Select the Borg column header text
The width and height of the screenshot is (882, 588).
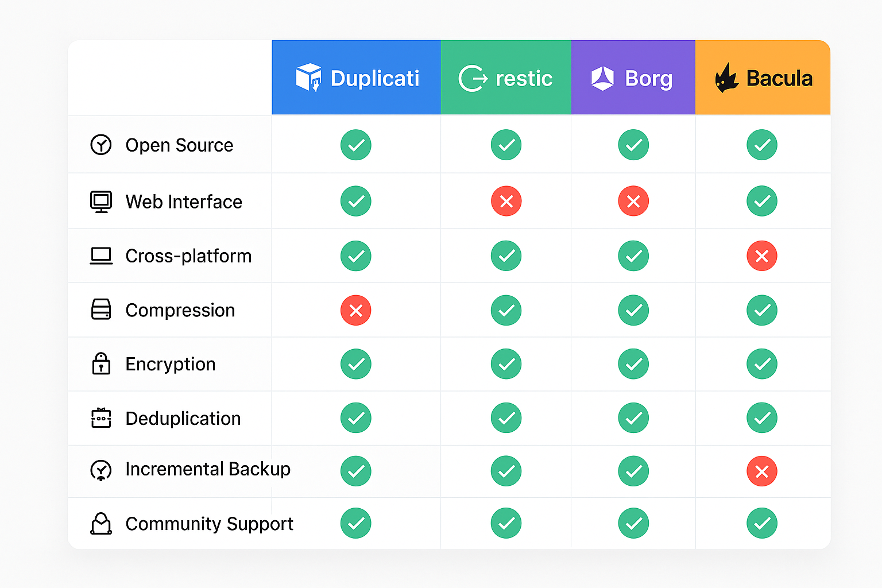pos(649,79)
